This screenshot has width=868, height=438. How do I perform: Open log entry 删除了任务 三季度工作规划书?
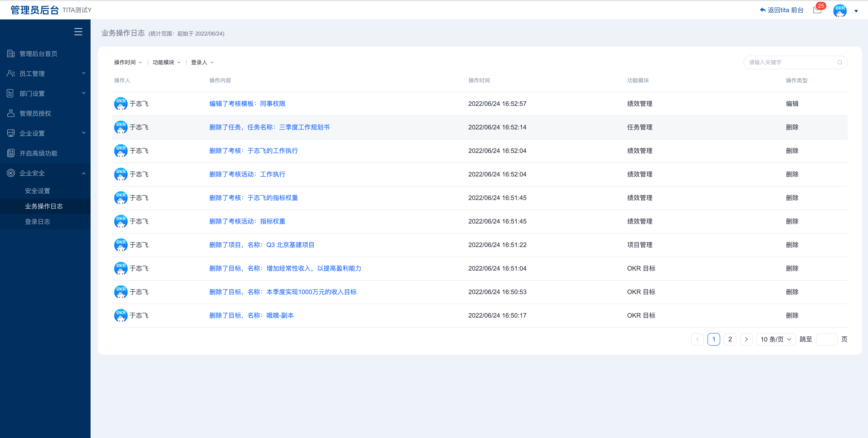click(269, 127)
